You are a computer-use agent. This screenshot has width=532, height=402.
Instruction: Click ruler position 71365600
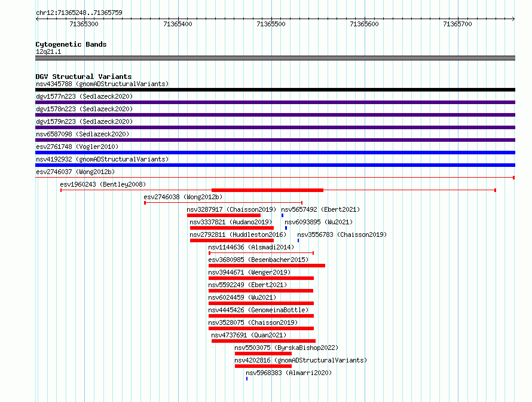364,24
